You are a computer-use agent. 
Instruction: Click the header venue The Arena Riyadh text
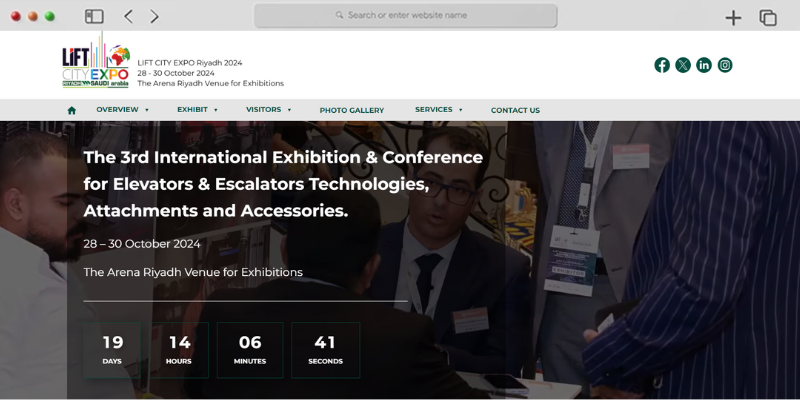pyautogui.click(x=211, y=83)
